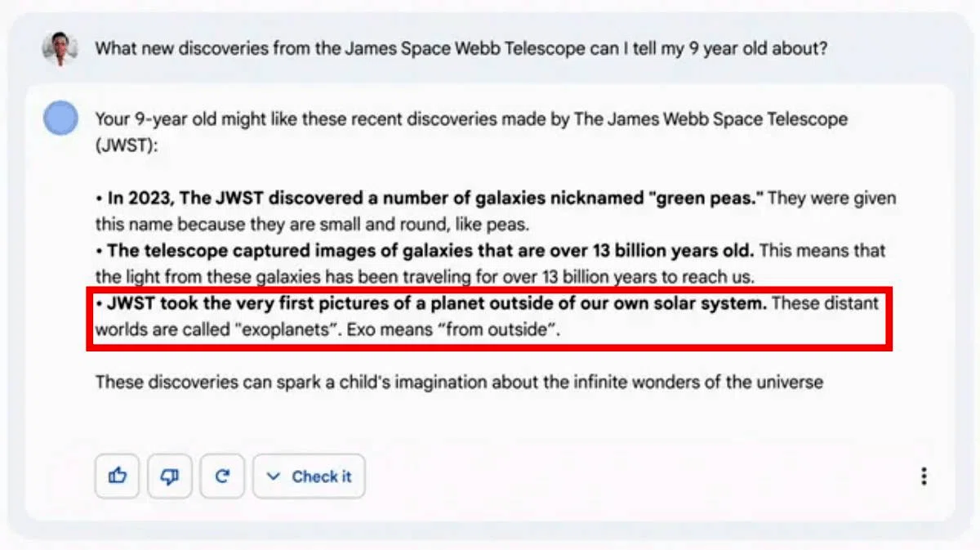The image size is (980, 550).
Task: Click the thumbs down icon
Action: coord(170,476)
